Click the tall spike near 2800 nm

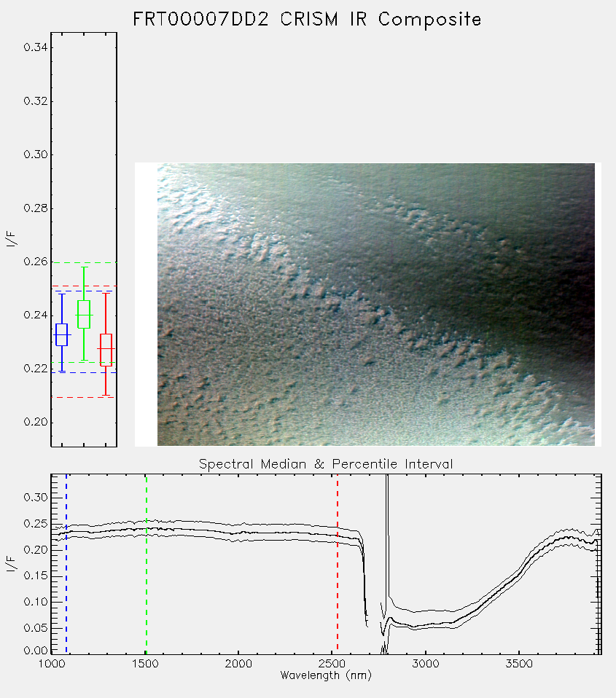(387, 534)
